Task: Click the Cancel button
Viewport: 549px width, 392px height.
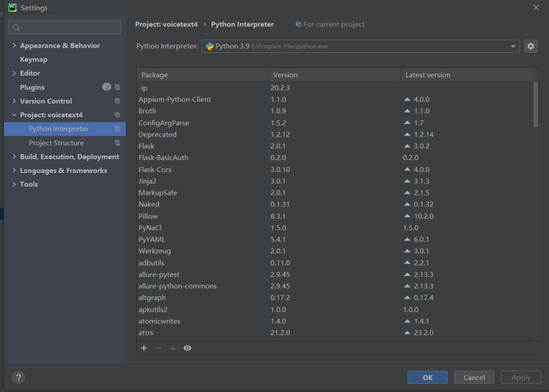Action: [474, 377]
